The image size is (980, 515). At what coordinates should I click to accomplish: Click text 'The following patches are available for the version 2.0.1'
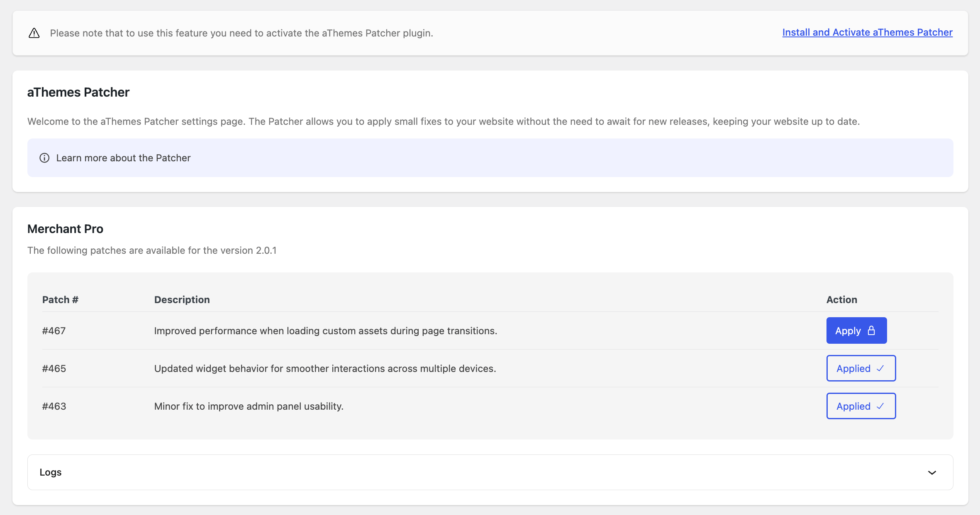(x=152, y=250)
